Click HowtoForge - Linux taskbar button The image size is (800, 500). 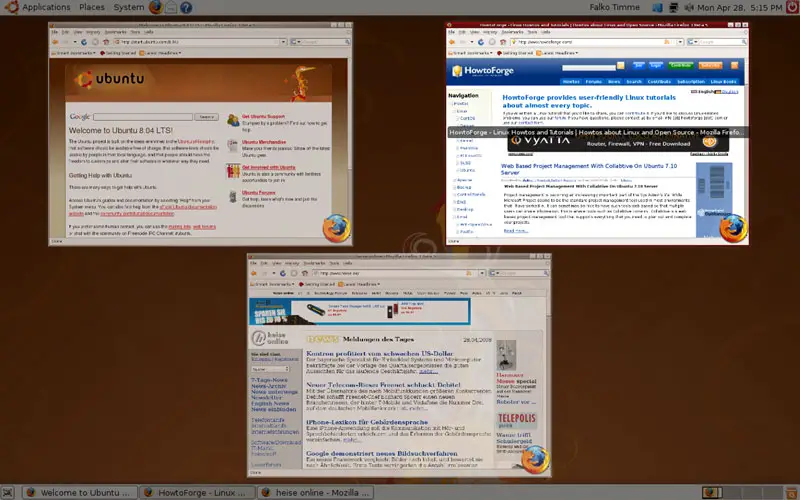(x=198, y=492)
